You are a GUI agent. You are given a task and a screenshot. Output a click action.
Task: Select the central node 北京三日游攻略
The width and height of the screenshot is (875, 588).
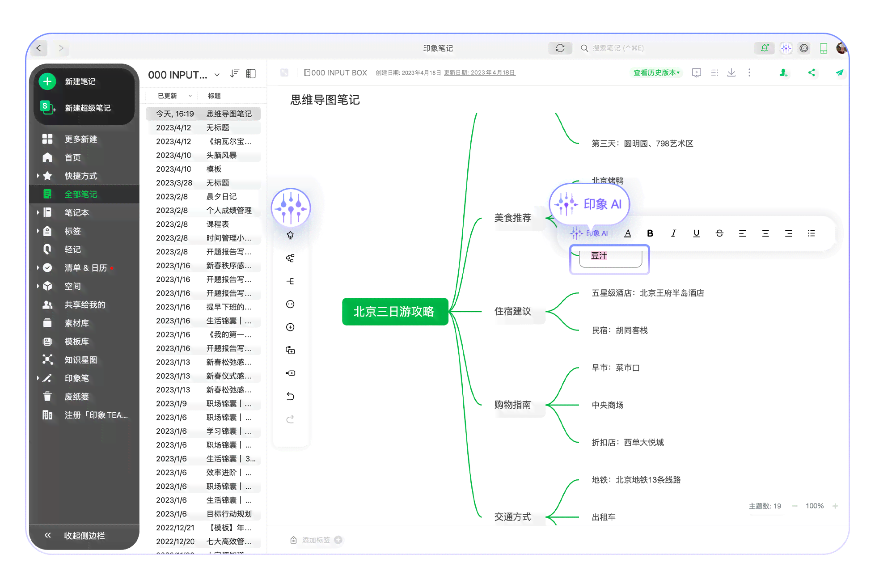click(395, 311)
